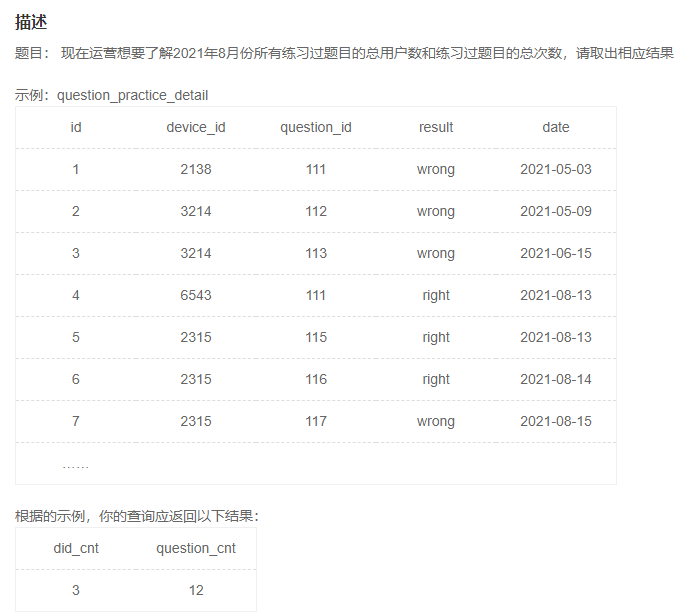Click device_id cell 2138

point(196,169)
